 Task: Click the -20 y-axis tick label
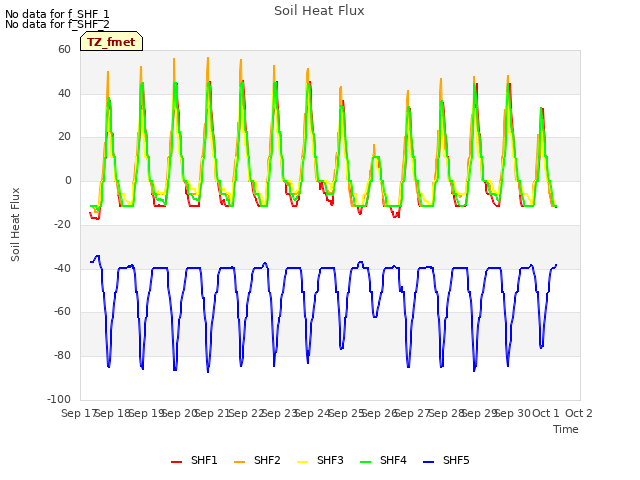(x=62, y=224)
